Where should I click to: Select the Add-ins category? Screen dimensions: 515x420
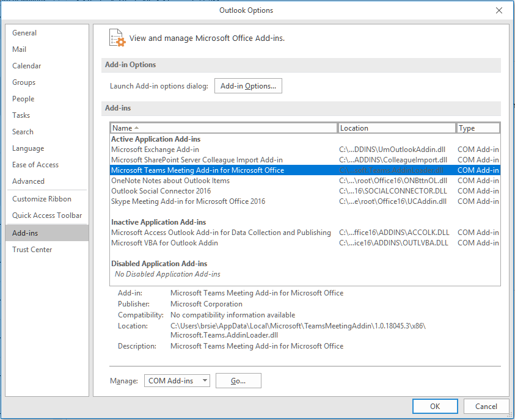click(47, 233)
